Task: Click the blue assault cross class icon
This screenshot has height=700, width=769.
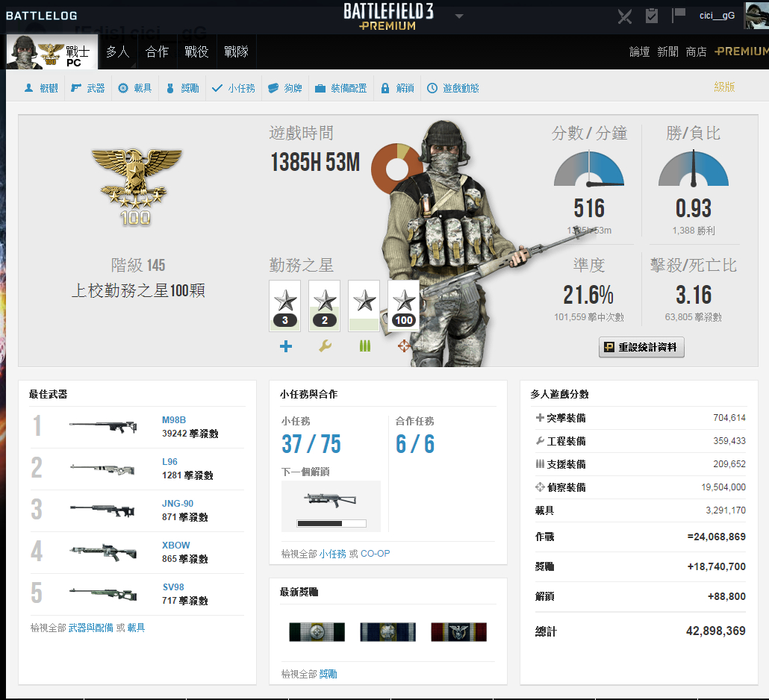Action: point(285,346)
